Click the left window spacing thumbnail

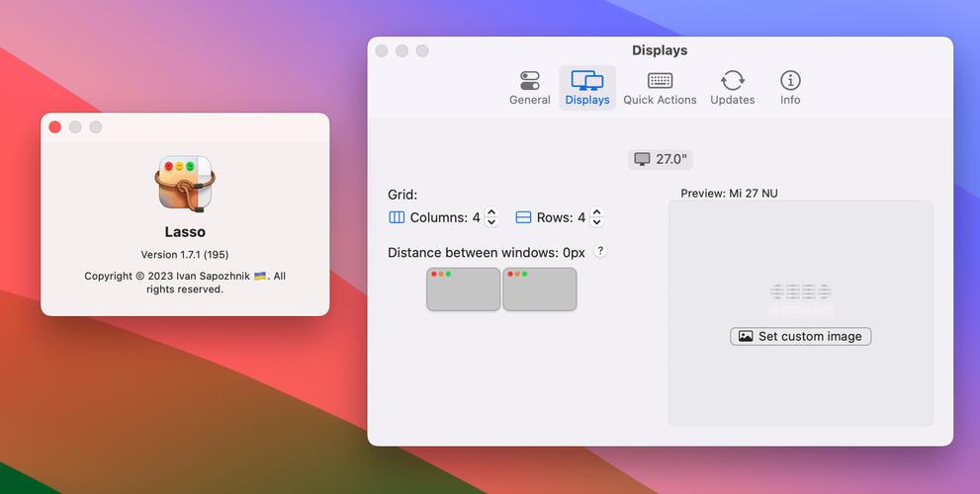pyautogui.click(x=463, y=289)
